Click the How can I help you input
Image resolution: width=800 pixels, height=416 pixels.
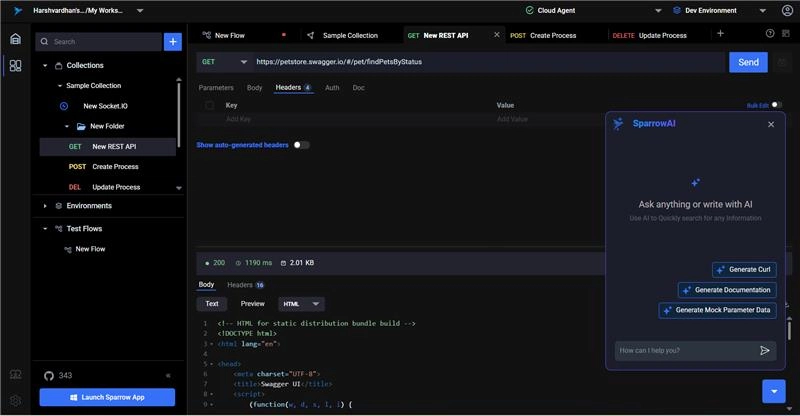(x=686, y=351)
